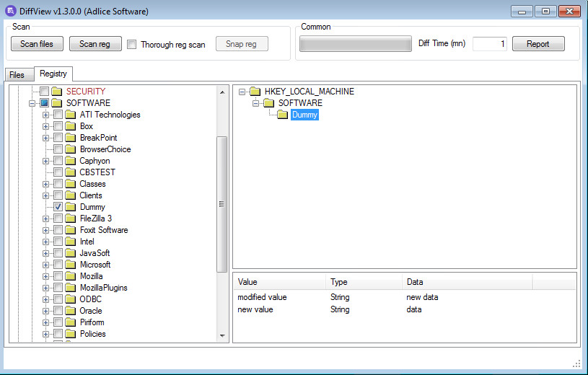Expand the BreakPoint node

point(45,138)
